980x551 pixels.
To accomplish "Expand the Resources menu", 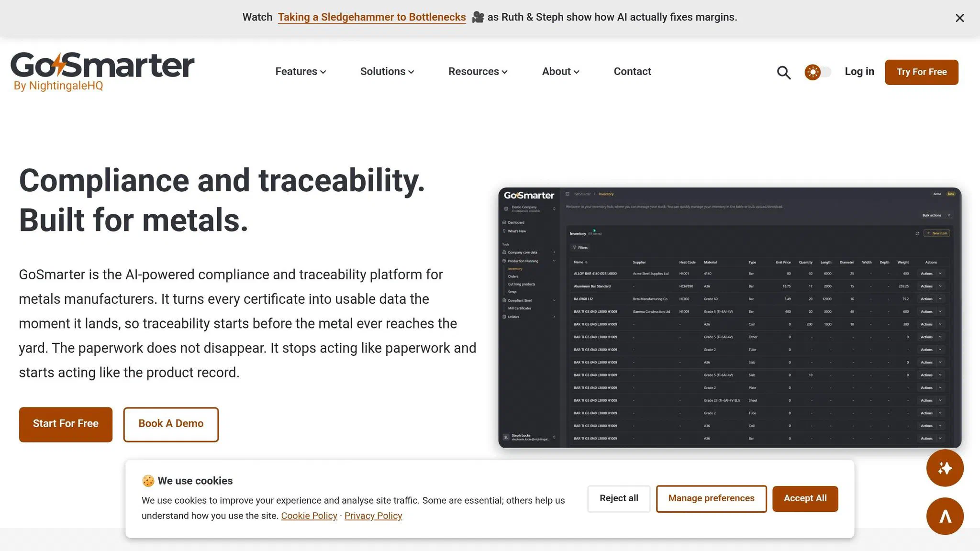I will [478, 72].
